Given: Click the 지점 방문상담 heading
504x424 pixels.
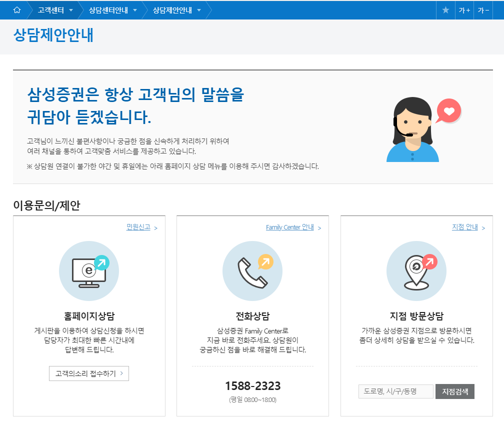Looking at the screenshot, I should (x=416, y=316).
